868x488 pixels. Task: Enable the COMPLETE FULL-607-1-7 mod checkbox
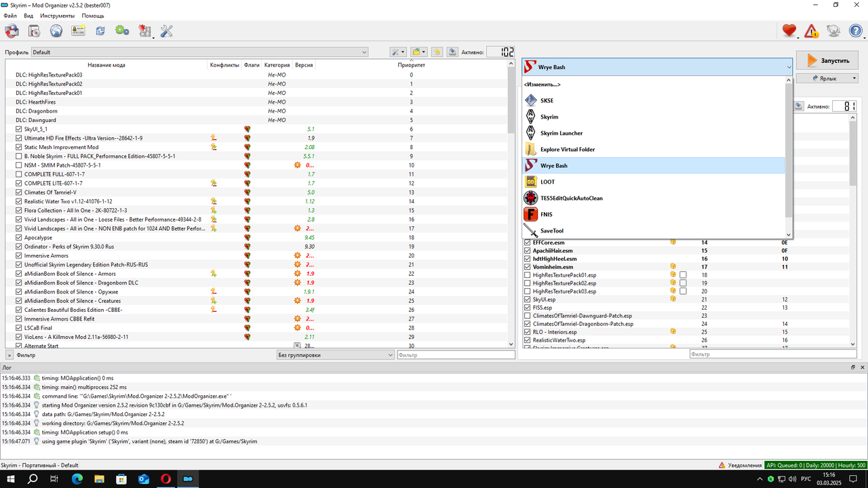[x=19, y=174]
